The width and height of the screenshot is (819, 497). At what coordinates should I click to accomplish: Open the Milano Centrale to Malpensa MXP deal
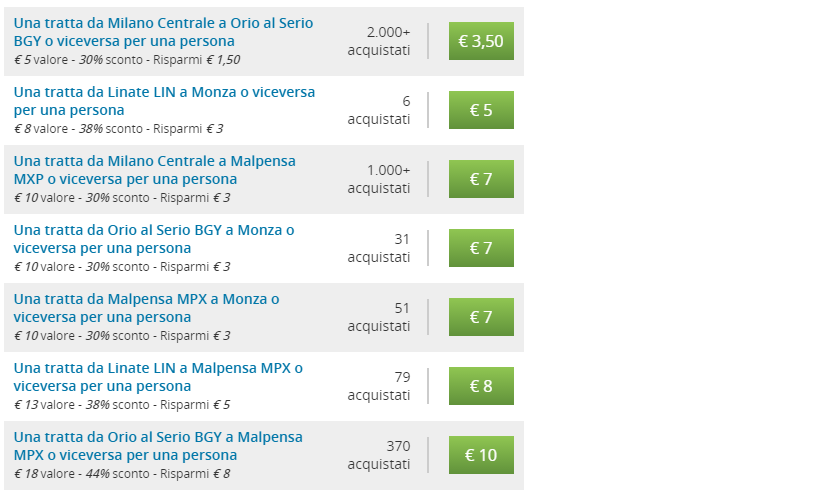pyautogui.click(x=155, y=170)
